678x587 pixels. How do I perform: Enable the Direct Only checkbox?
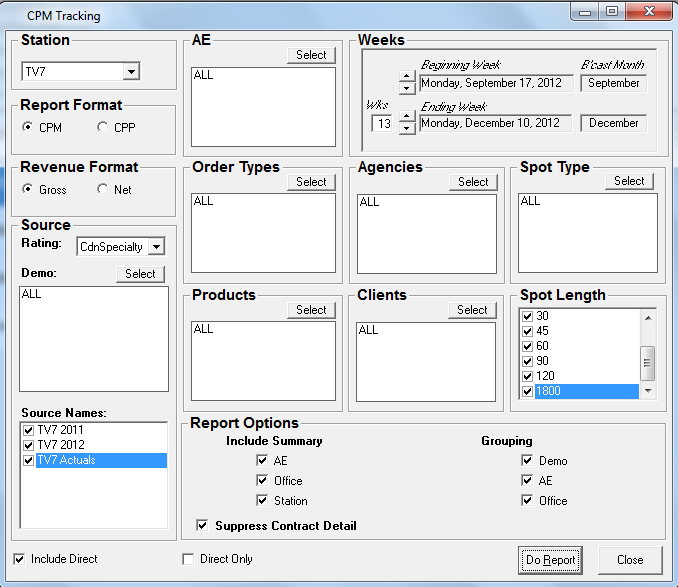point(188,559)
